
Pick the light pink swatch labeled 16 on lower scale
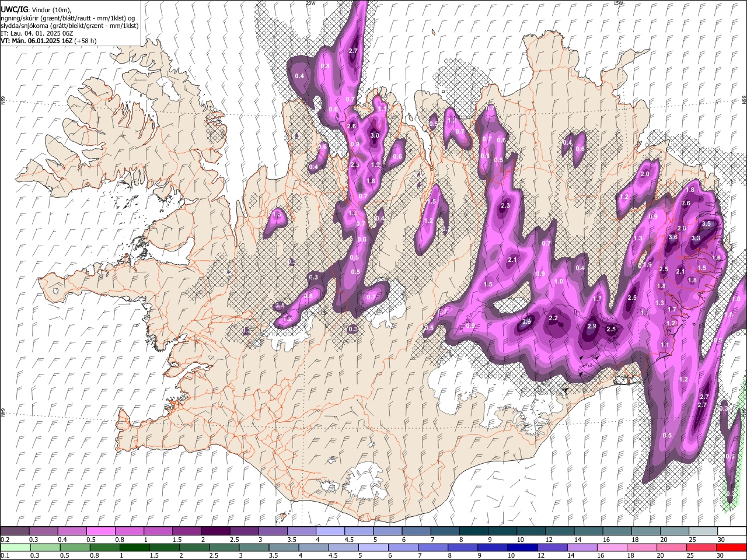tap(612, 547)
